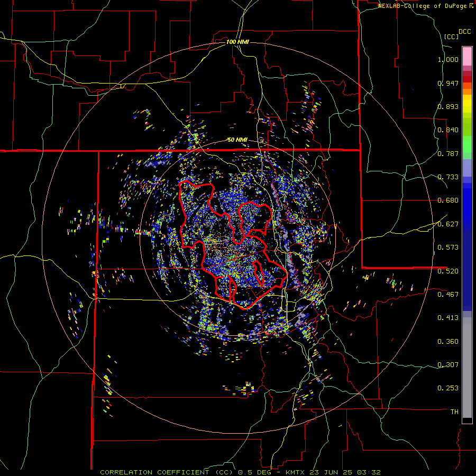Click the TH threshold label on the scale
The height and width of the screenshot is (476, 476).
(454, 412)
